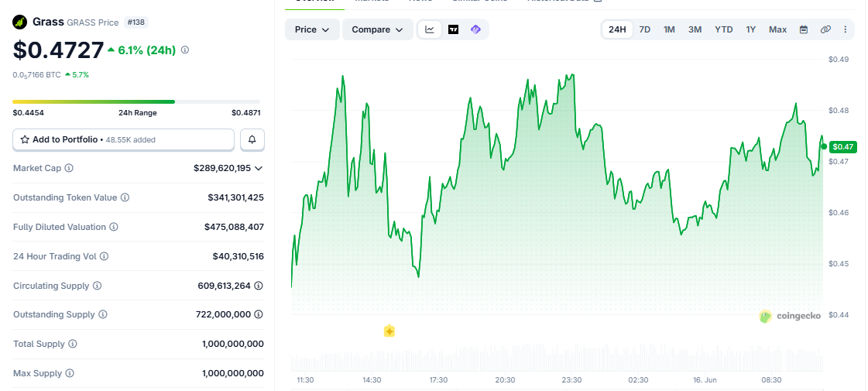868x391 pixels.
Task: Select the 7D time range
Action: pyautogui.click(x=645, y=29)
